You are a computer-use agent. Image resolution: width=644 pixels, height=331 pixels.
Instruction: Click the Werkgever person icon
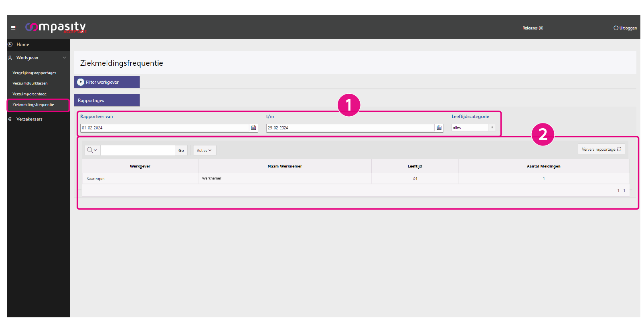click(x=10, y=58)
